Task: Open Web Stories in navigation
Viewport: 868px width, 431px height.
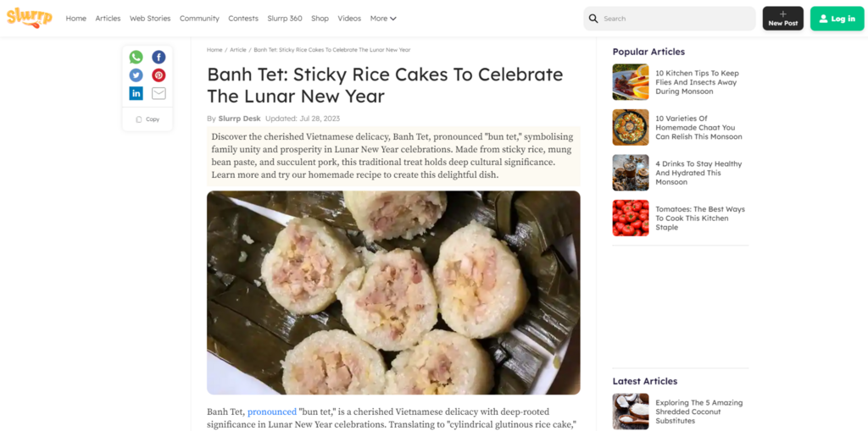Action: tap(150, 19)
